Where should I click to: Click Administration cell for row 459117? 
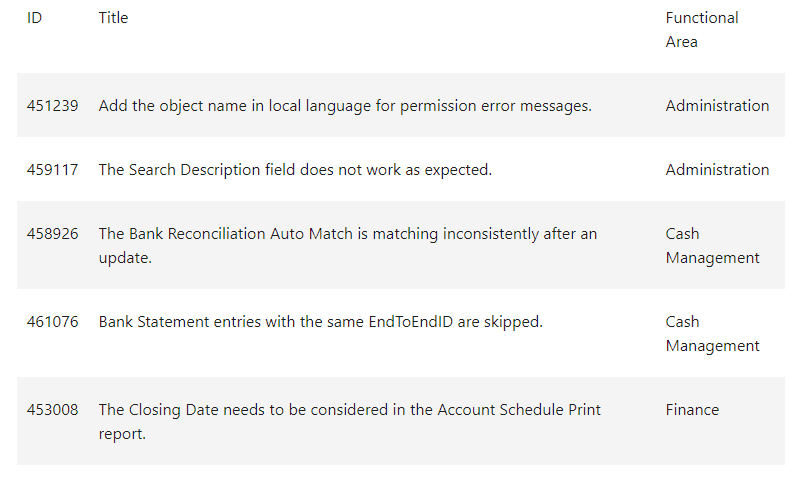[x=717, y=170]
